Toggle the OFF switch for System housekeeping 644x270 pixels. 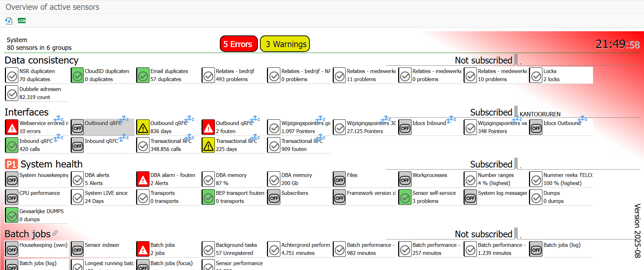click(12, 179)
